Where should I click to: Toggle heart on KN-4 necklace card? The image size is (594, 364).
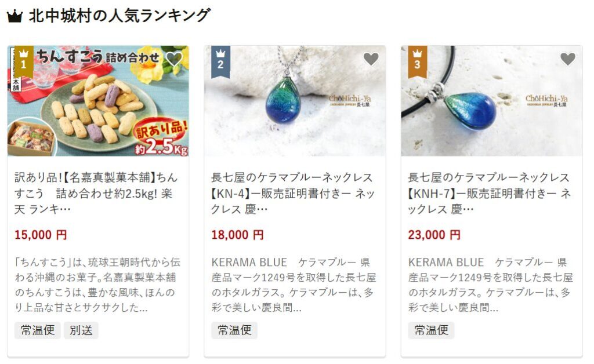click(371, 59)
